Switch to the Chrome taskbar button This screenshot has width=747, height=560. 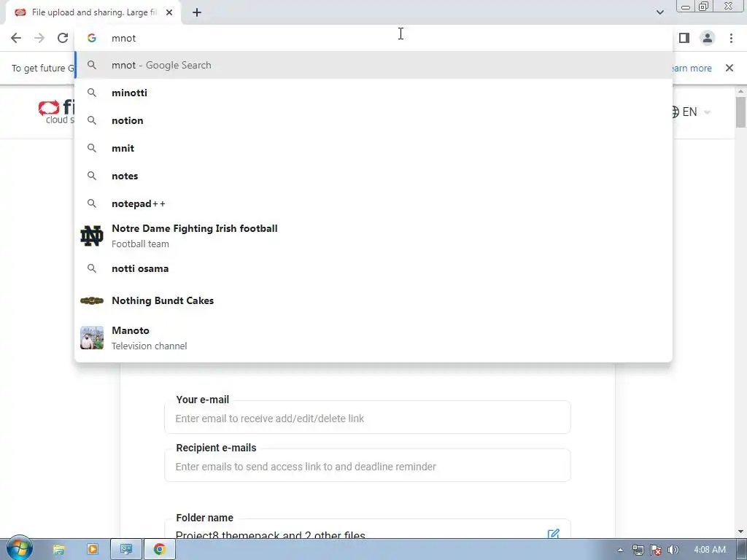160,550
